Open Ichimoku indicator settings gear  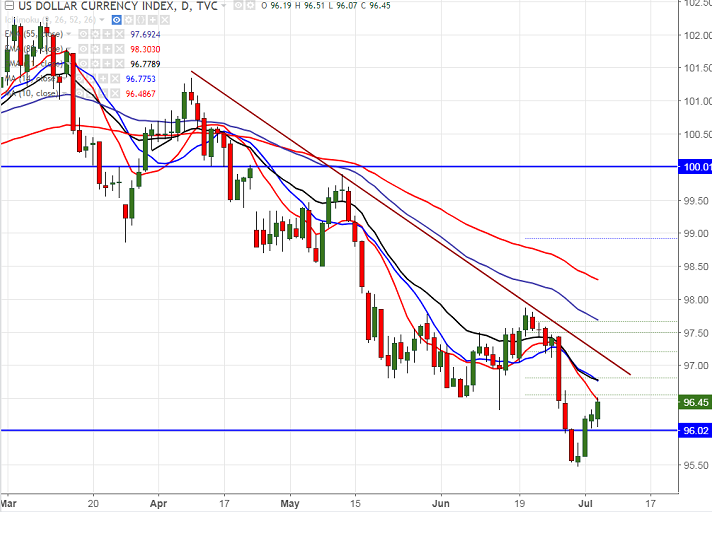tap(129, 20)
